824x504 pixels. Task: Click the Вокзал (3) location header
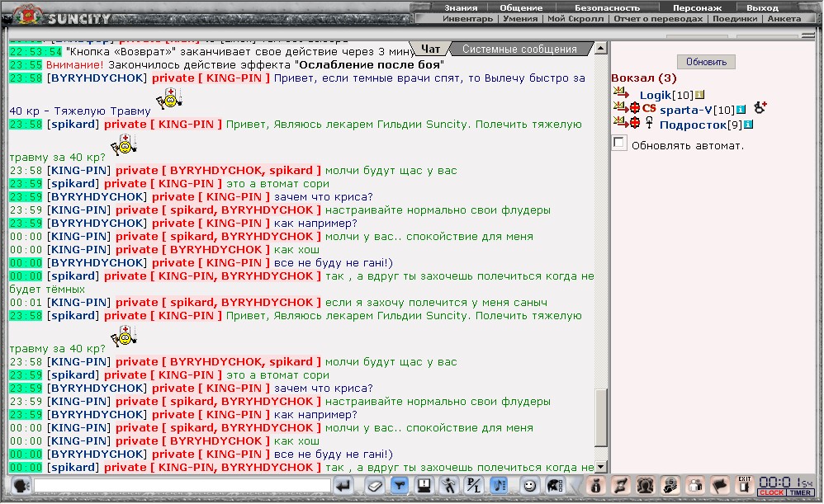pyautogui.click(x=644, y=78)
